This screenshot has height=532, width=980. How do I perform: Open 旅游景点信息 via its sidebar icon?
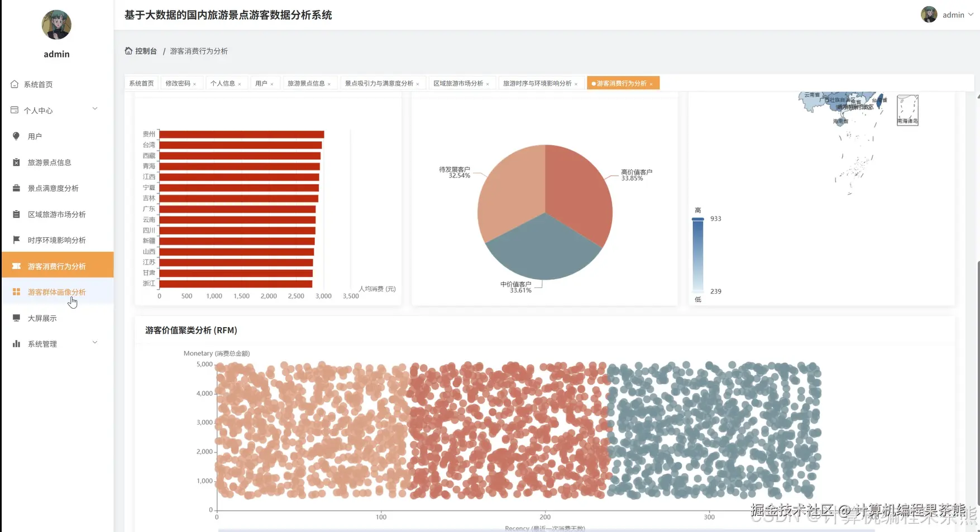click(16, 162)
